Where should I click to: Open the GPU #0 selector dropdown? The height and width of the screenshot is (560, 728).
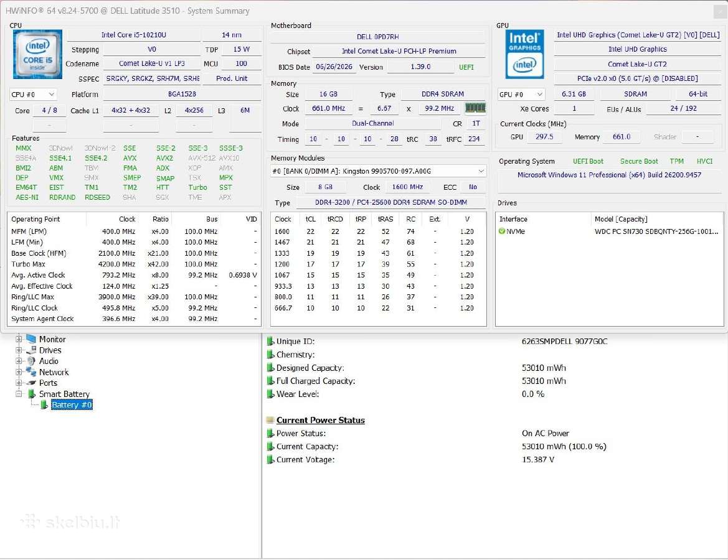tap(521, 94)
